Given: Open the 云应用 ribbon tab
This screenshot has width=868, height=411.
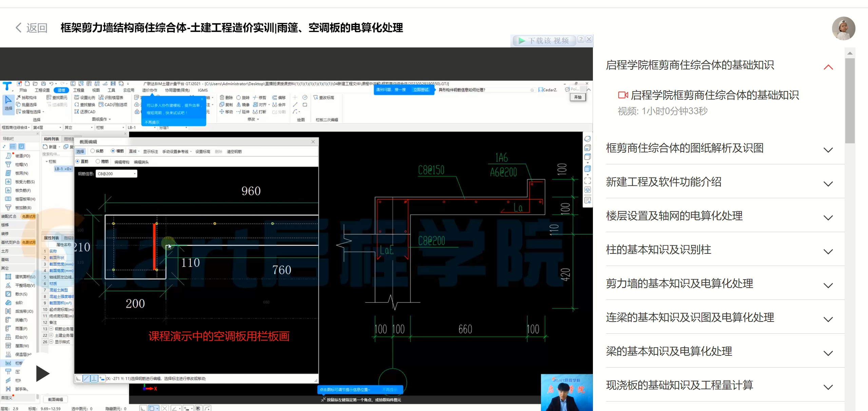Looking at the screenshot, I should point(129,90).
